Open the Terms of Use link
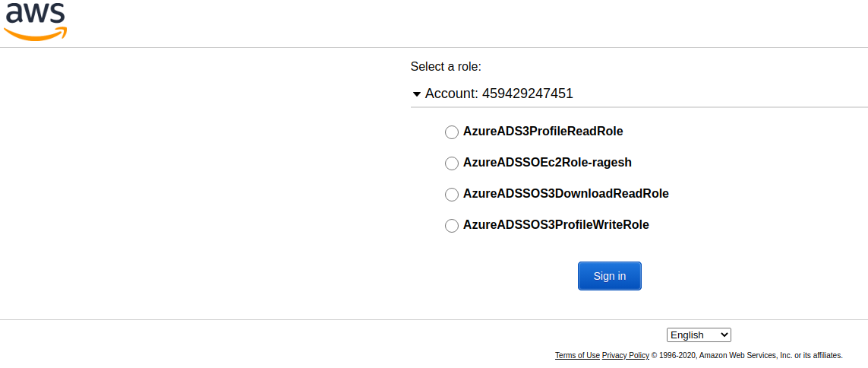The image size is (868, 368). pyautogui.click(x=577, y=355)
